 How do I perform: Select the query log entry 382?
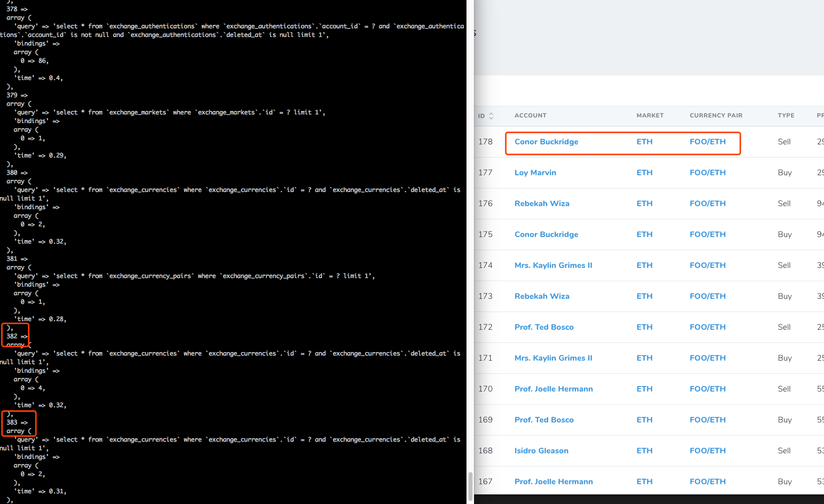[15, 335]
